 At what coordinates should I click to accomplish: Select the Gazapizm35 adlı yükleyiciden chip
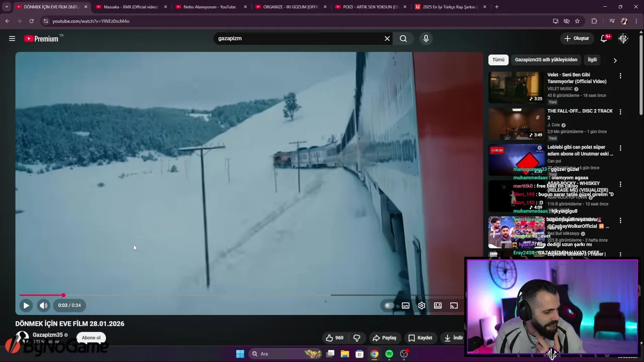(546, 60)
